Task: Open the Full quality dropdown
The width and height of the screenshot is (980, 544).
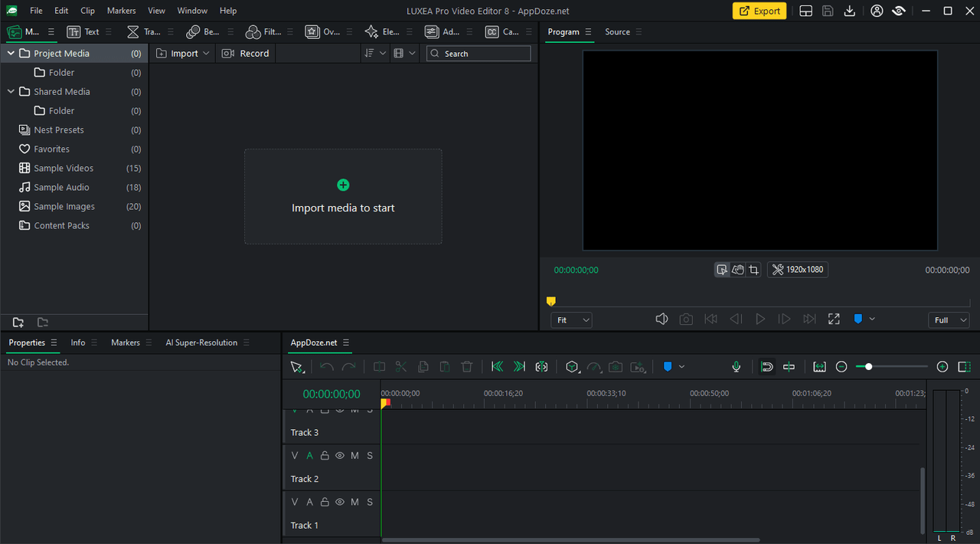Action: click(x=949, y=320)
